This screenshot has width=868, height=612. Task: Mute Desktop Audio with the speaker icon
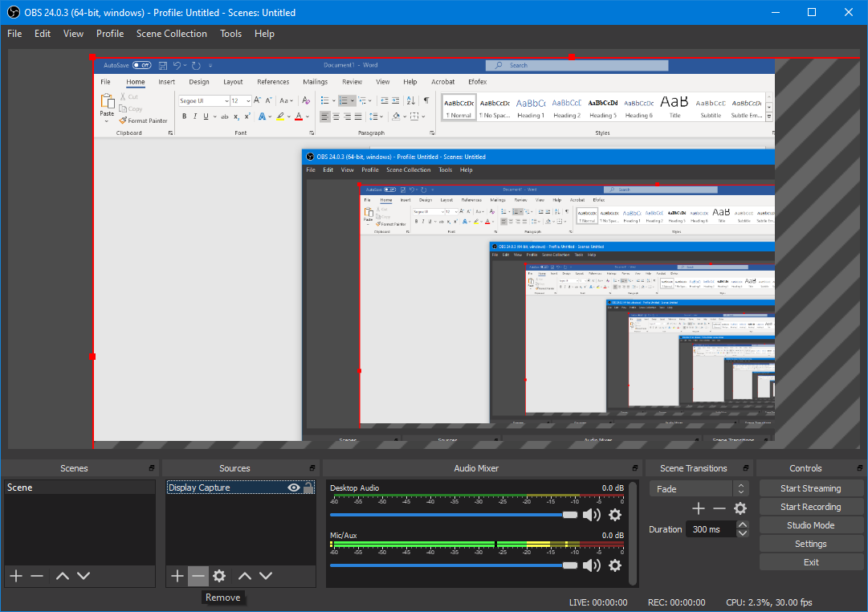click(x=592, y=515)
